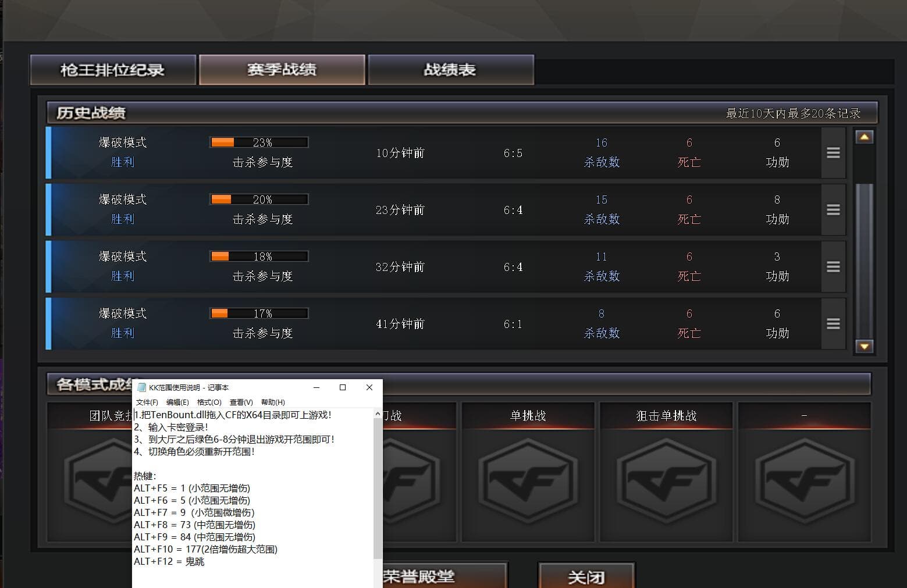The width and height of the screenshot is (907, 588).
Task: Open the 查看(V) menu in Notepad
Action: [x=241, y=402]
